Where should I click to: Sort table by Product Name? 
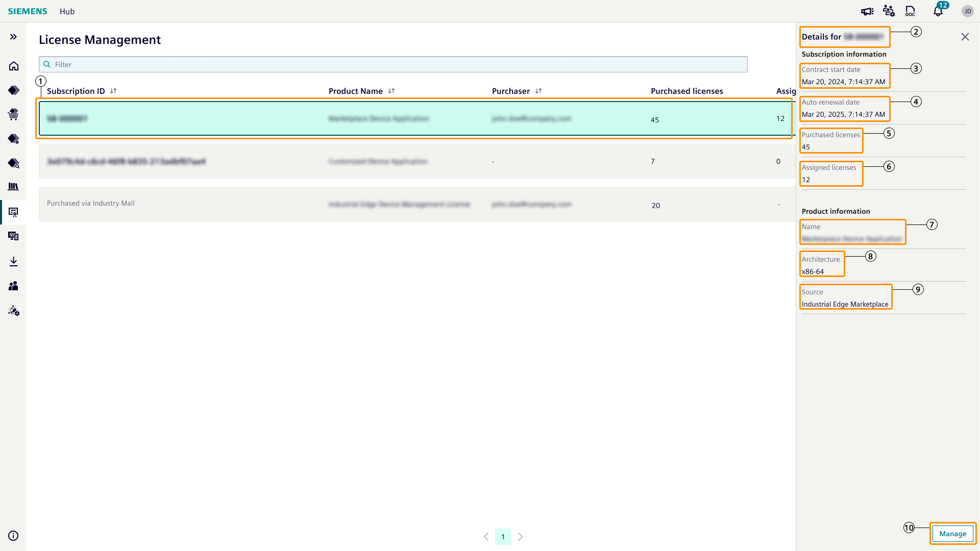coord(391,91)
